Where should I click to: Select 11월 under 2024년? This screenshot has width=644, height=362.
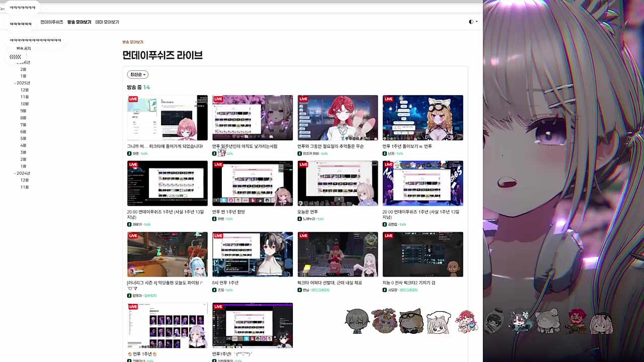(24, 187)
